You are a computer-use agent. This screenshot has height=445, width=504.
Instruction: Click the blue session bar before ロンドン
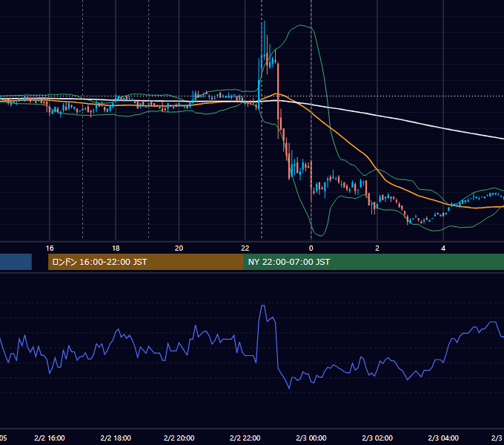(16, 262)
